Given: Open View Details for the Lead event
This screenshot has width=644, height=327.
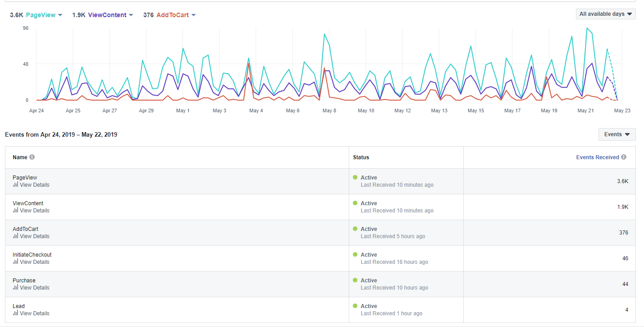Looking at the screenshot, I should (35, 313).
